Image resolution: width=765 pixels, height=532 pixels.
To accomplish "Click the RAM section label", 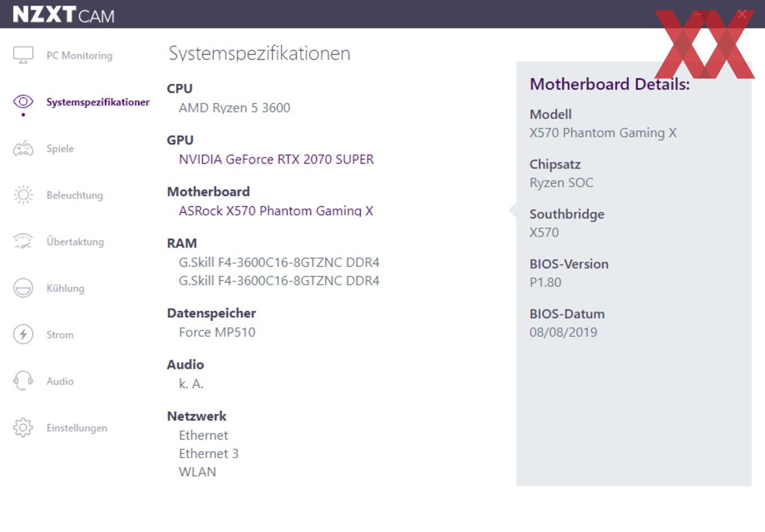I will click(x=182, y=243).
